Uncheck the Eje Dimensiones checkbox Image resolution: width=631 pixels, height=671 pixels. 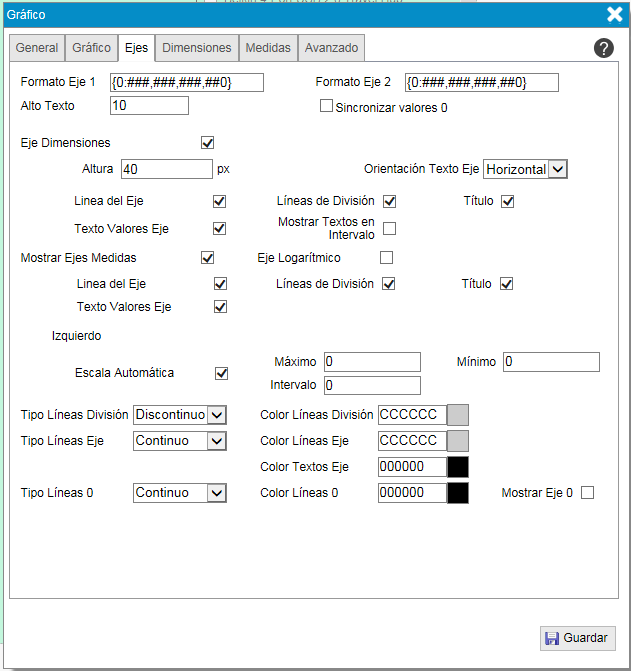(x=208, y=143)
